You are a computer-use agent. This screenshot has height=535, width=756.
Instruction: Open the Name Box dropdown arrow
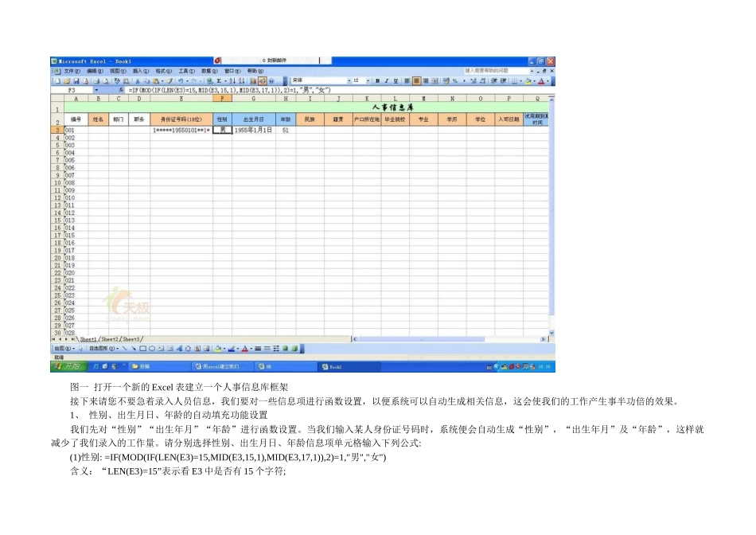pos(96,90)
